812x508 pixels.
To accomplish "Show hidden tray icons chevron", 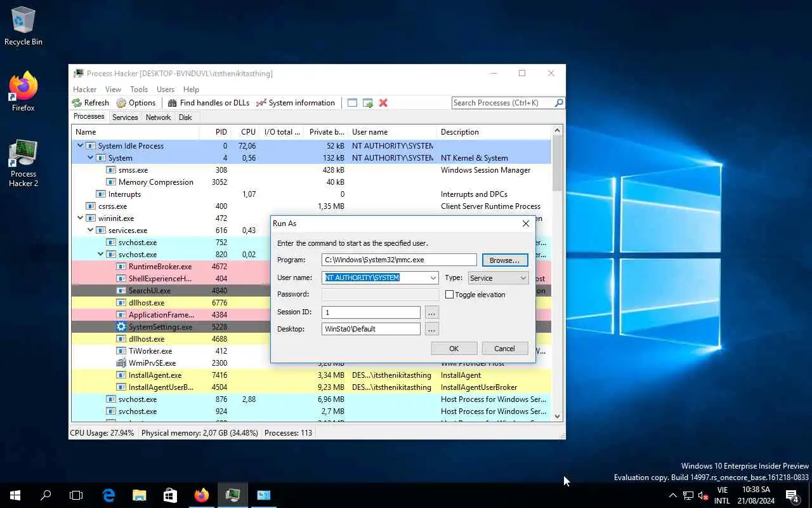I will [673, 495].
